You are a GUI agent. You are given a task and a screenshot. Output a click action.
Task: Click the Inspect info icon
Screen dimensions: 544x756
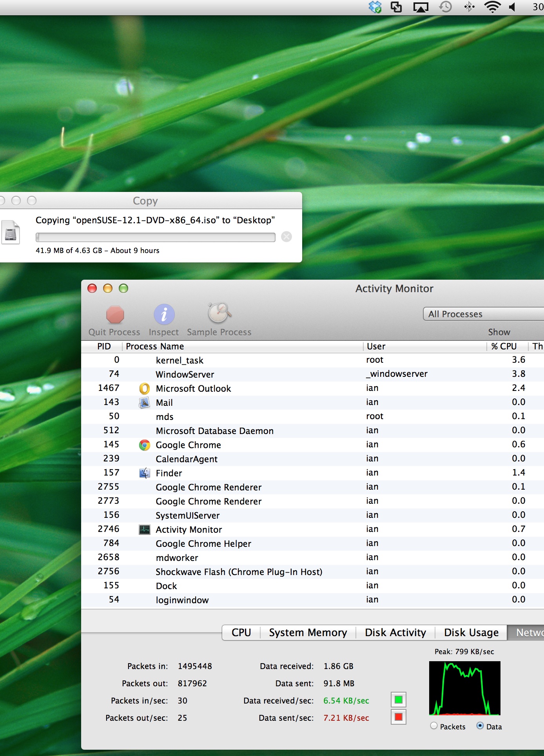164,314
